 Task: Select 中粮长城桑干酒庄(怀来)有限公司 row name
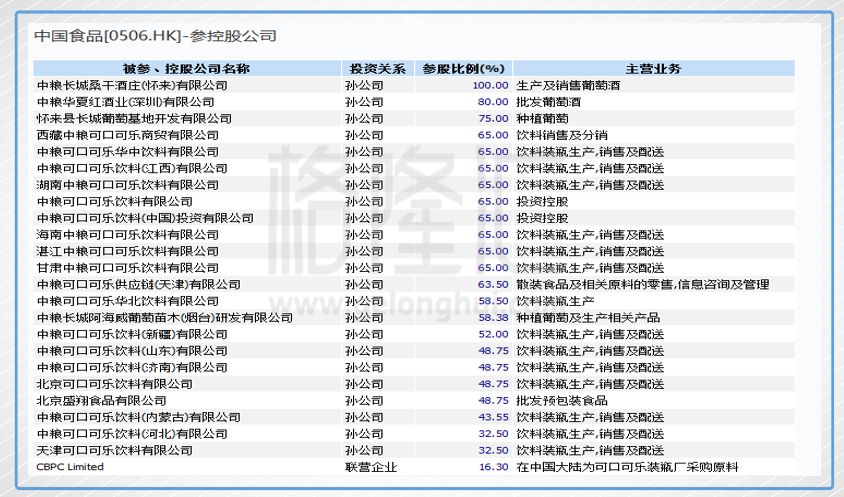click(x=132, y=85)
